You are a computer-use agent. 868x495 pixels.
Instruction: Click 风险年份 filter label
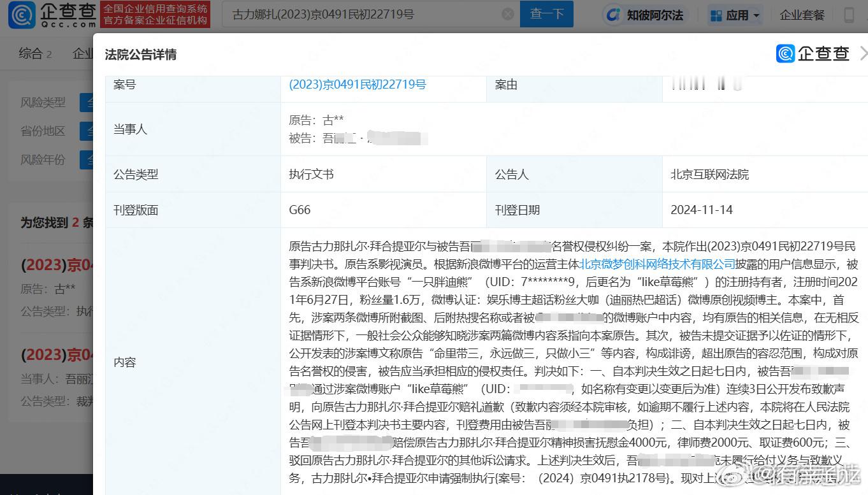(x=43, y=160)
